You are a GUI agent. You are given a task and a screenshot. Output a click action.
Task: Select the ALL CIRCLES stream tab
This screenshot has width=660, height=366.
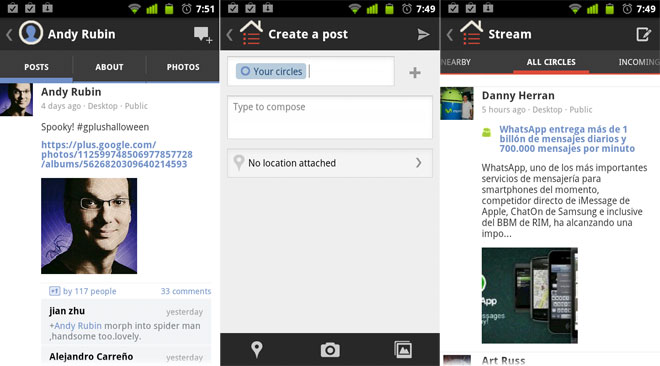click(551, 62)
